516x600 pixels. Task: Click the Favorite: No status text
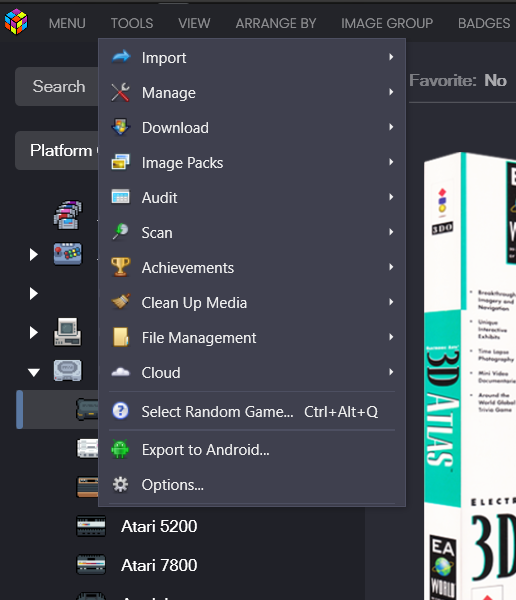tap(458, 80)
